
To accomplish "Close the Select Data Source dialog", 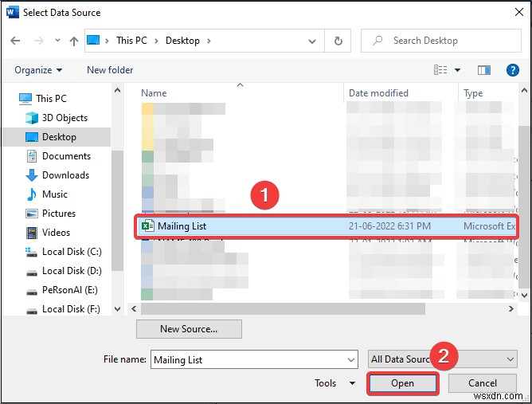I will pyautogui.click(x=518, y=13).
